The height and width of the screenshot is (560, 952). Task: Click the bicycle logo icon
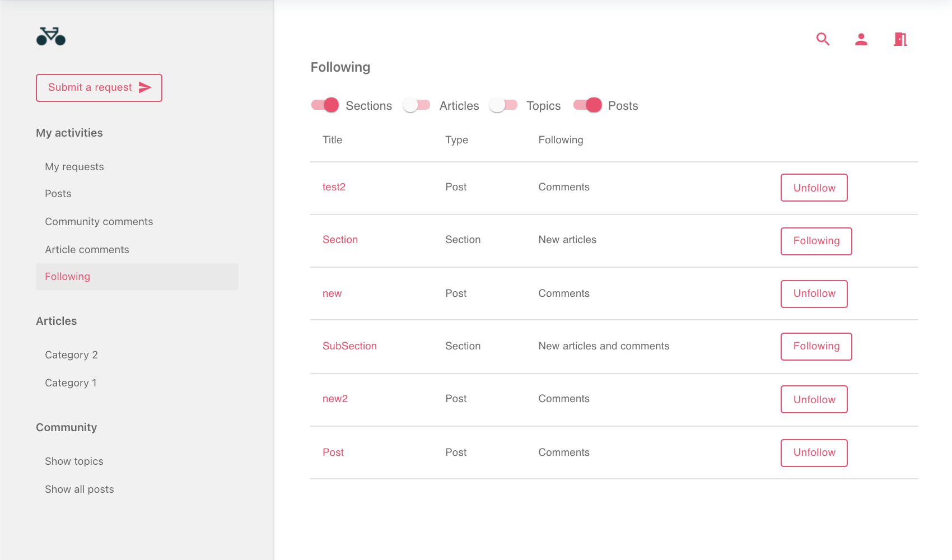pos(51,36)
